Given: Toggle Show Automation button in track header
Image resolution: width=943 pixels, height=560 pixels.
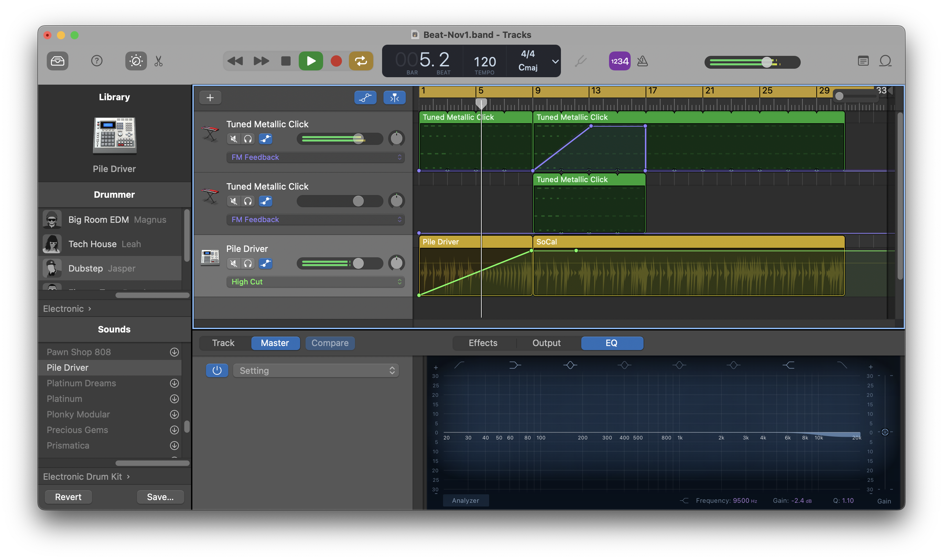Looking at the screenshot, I should 365,98.
